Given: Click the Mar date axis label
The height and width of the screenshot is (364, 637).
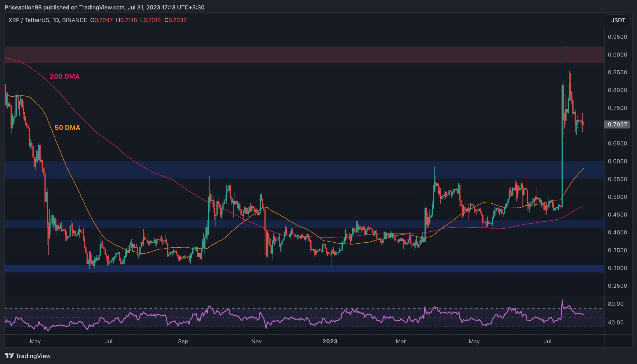Looking at the screenshot, I should coord(401,341).
